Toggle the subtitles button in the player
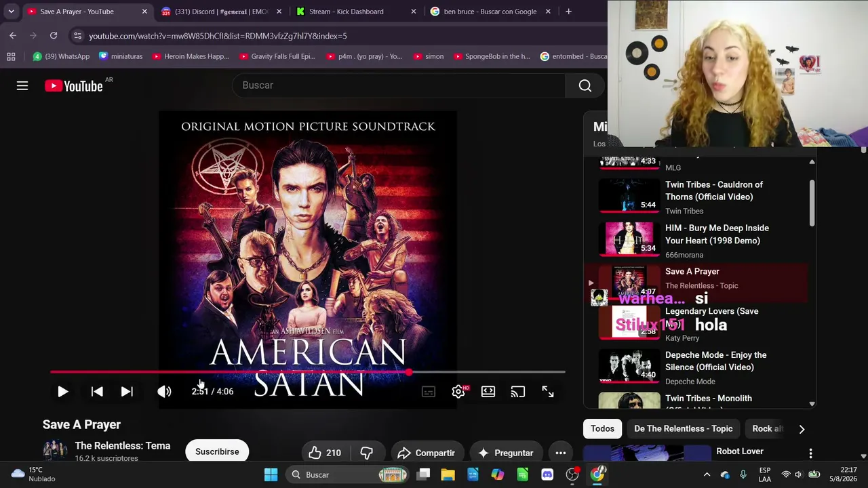The width and height of the screenshot is (868, 488). point(429,391)
